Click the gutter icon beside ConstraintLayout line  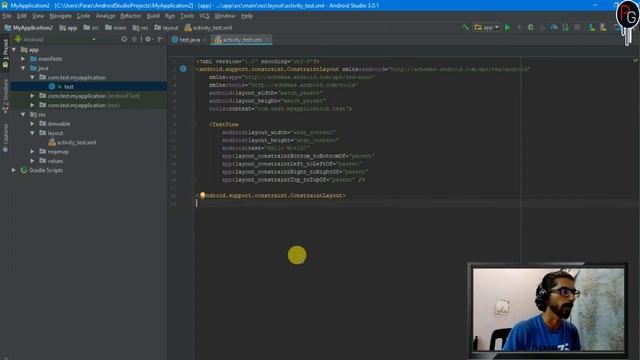pos(183,69)
